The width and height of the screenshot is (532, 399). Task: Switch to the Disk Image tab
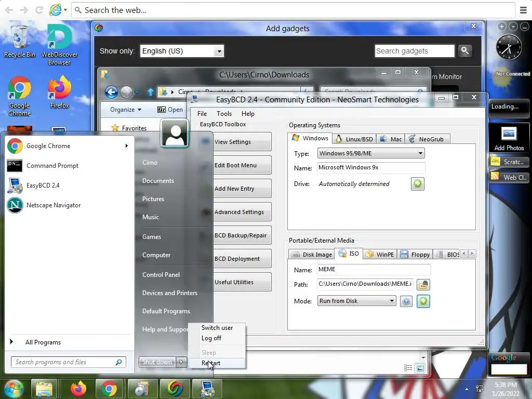pos(312,254)
